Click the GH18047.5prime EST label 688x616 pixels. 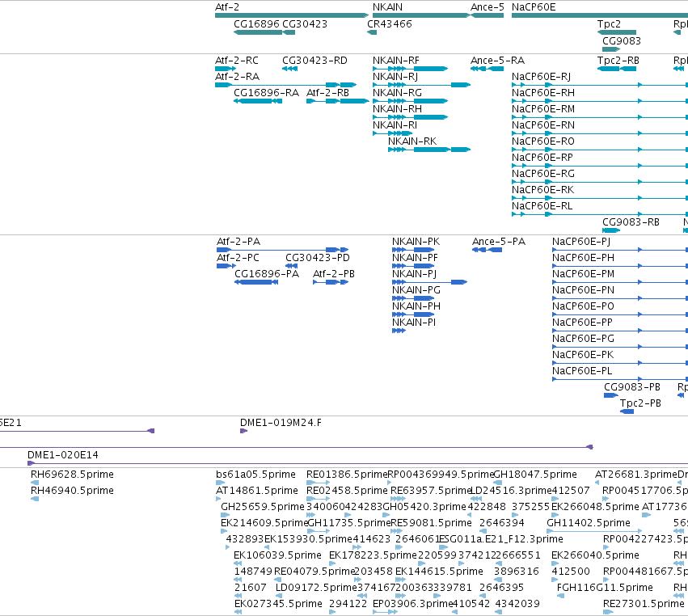pos(535,475)
